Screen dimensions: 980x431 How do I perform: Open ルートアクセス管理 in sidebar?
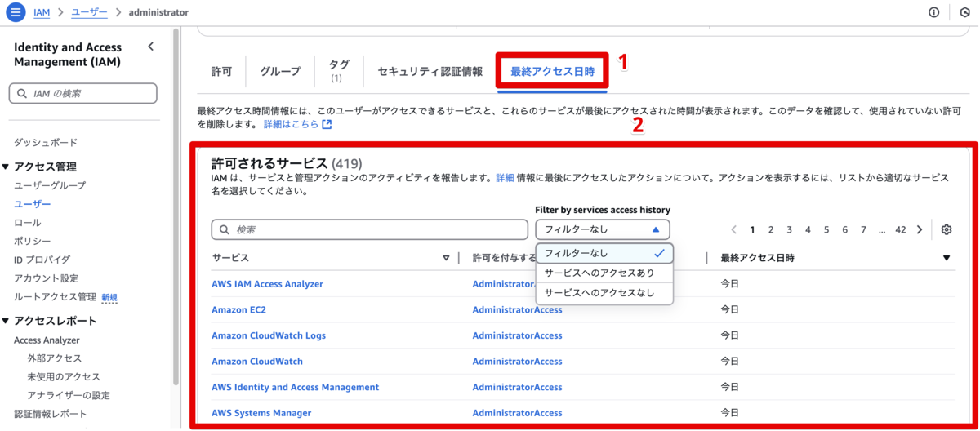55,297
